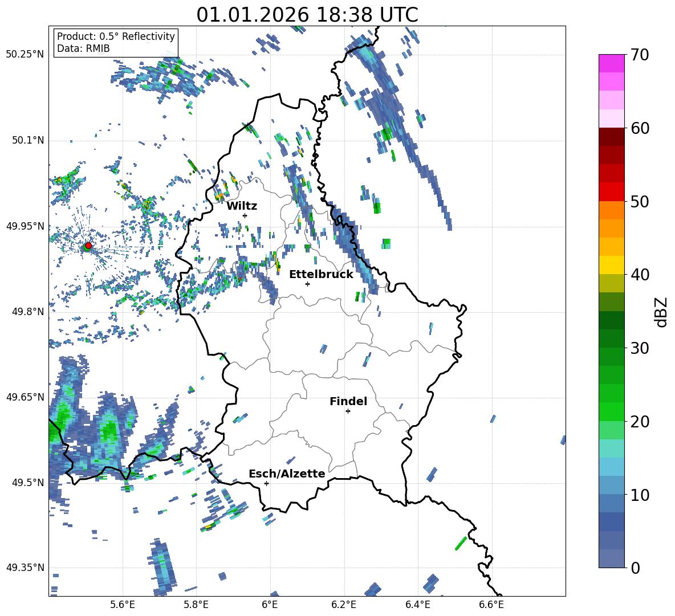Click the Product: 0.5° Reflectivity text

click(116, 36)
